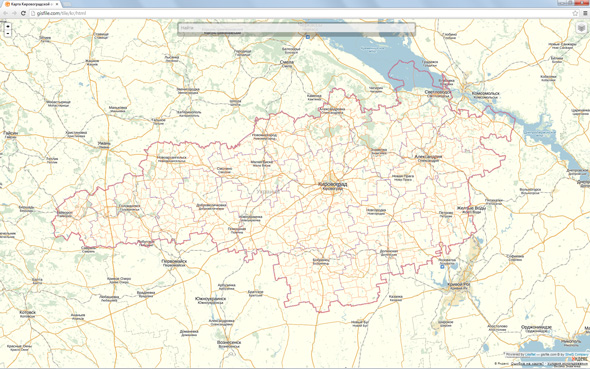Close the Kirovograd map browser tab
590x369 pixels.
coord(57,4)
